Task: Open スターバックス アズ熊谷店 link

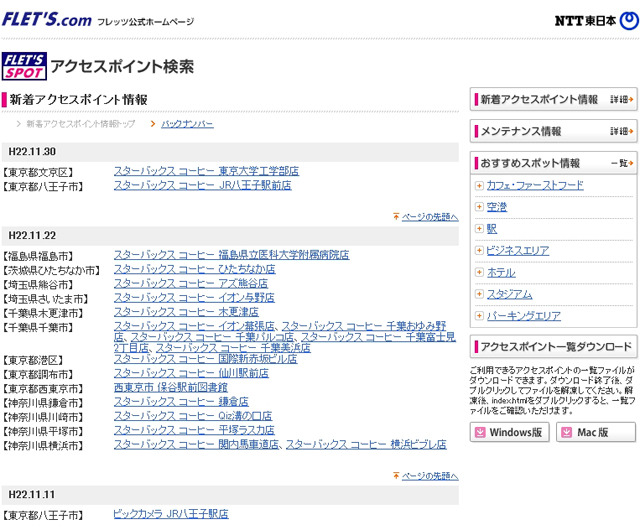Action: tap(191, 283)
